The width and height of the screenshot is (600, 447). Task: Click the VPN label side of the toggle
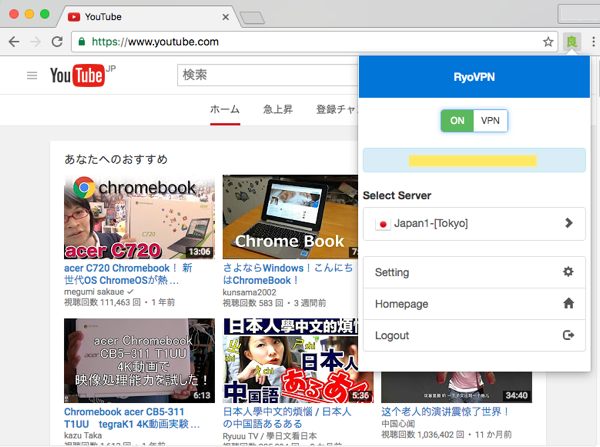490,121
